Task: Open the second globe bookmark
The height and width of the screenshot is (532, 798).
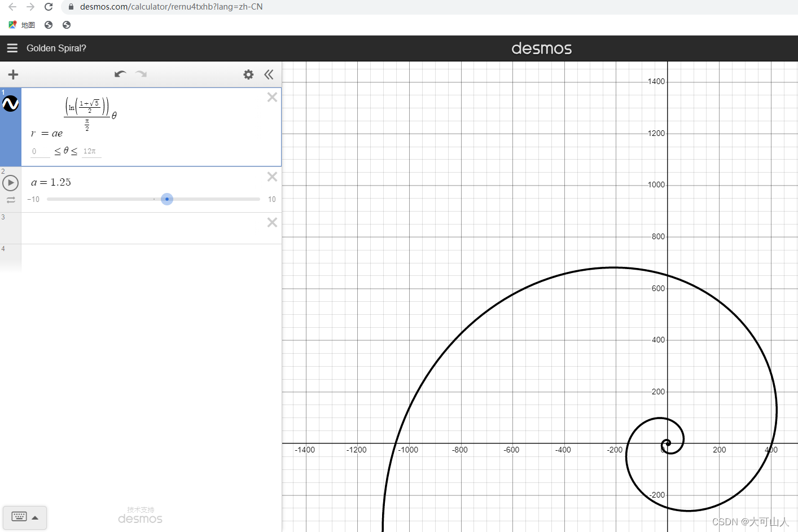Action: [67, 25]
